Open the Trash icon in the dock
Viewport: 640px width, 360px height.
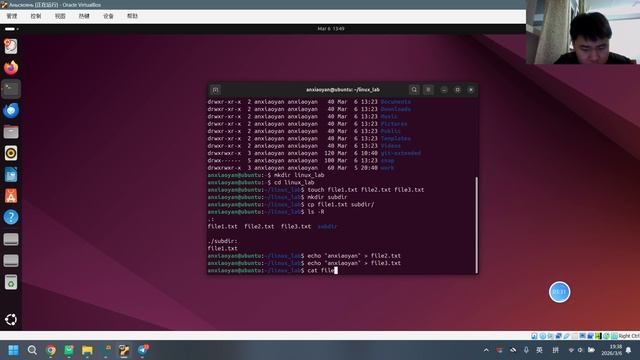click(11, 282)
